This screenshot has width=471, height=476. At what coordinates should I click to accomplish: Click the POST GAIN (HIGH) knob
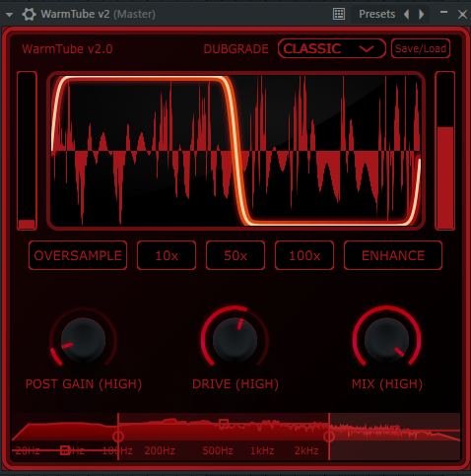click(x=83, y=340)
